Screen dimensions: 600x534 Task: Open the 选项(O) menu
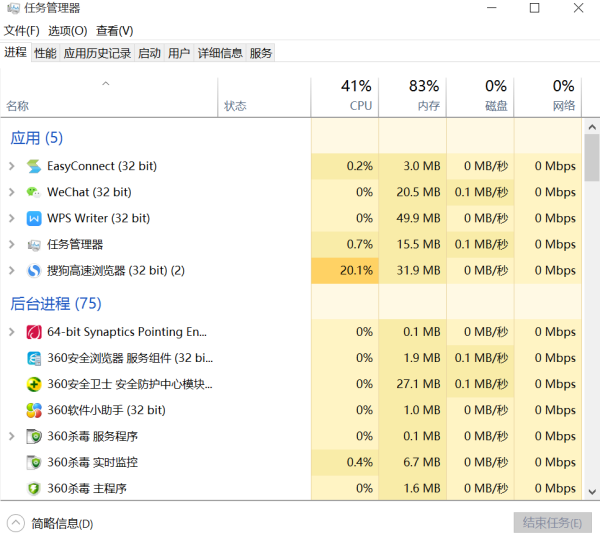68,31
